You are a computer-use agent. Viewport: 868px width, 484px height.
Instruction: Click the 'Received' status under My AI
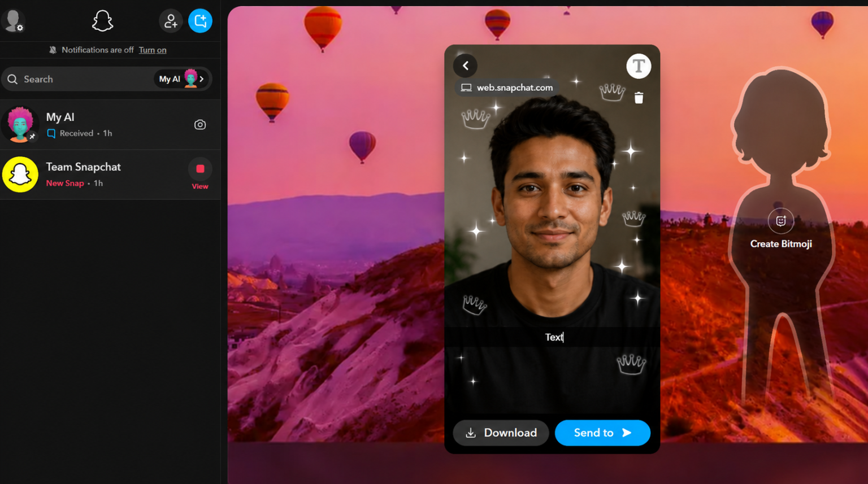pos(76,133)
